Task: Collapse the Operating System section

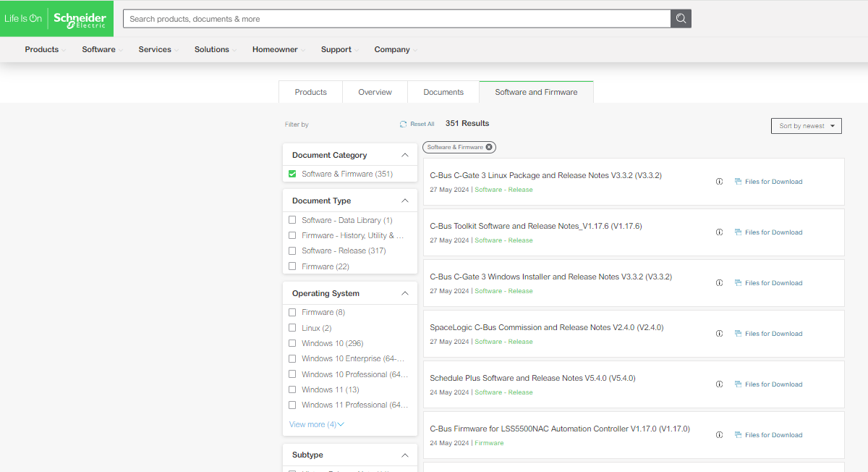Action: point(405,293)
